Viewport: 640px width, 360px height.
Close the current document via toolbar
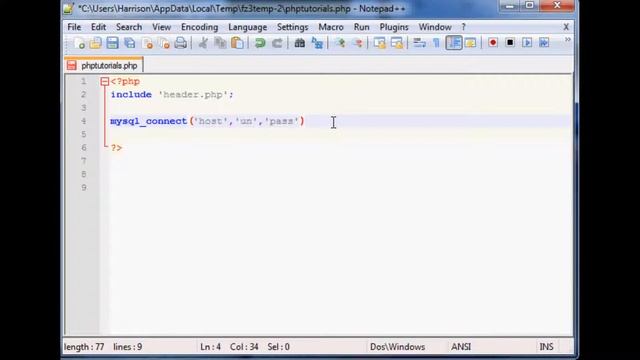(x=147, y=43)
